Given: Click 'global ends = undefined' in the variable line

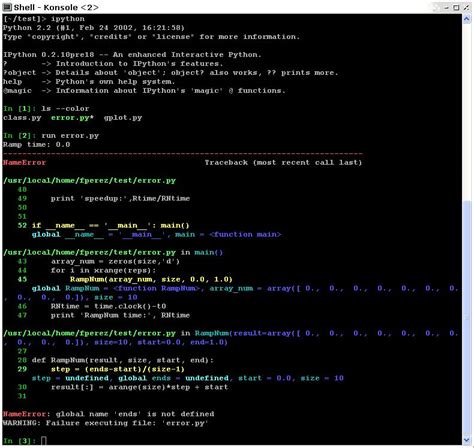Looking at the screenshot, I should point(174,379).
